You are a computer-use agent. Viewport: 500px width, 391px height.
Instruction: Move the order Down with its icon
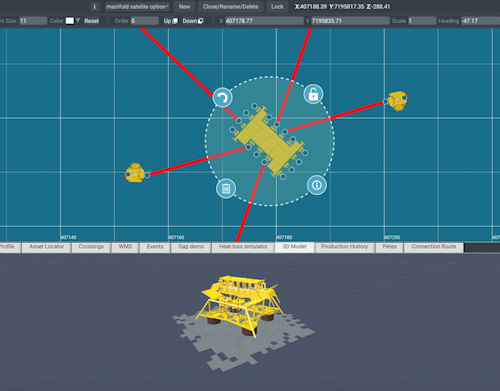pyautogui.click(x=193, y=21)
